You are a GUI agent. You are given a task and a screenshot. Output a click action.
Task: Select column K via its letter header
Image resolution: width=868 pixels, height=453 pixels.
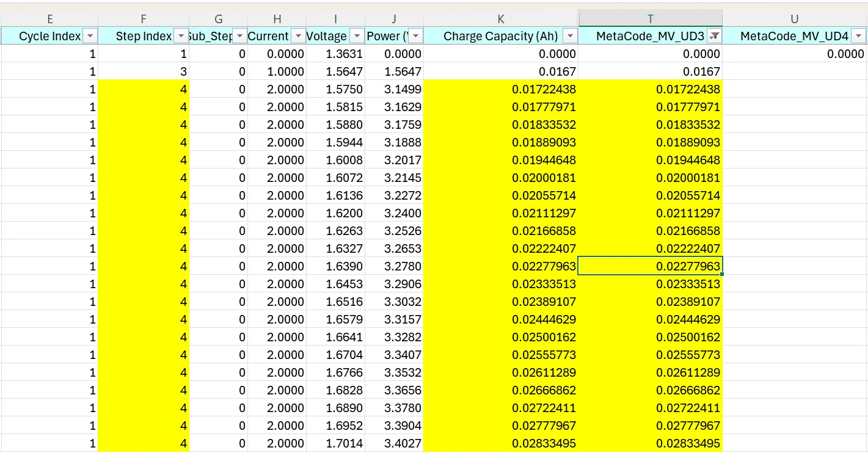500,18
